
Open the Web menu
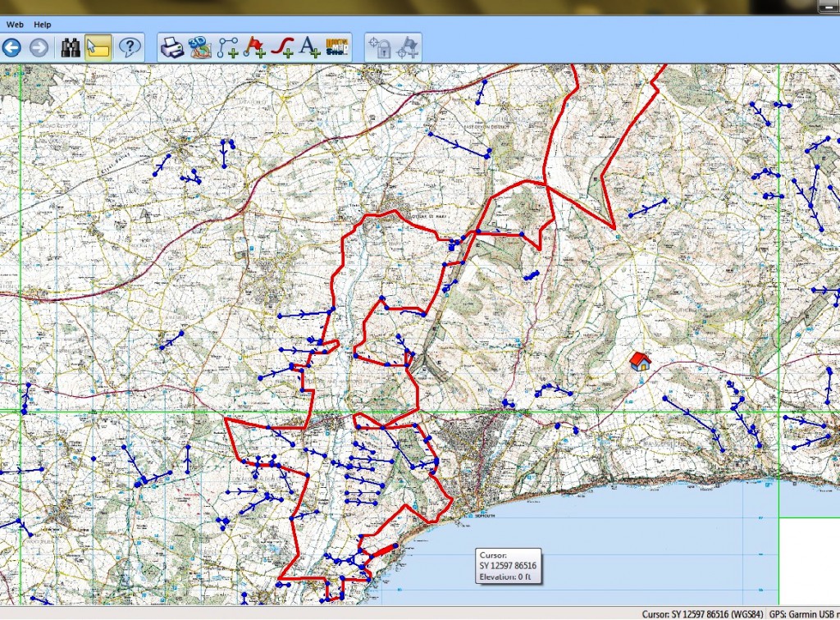pos(15,25)
